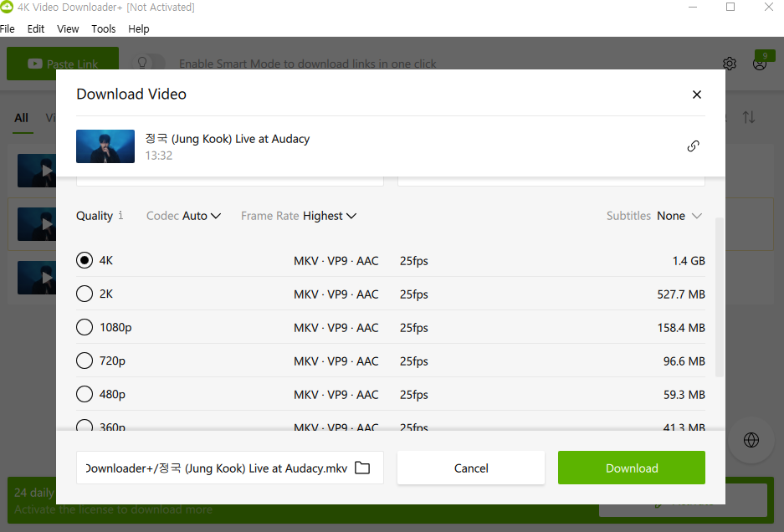
Task: Copy the video link icon
Action: [x=693, y=146]
